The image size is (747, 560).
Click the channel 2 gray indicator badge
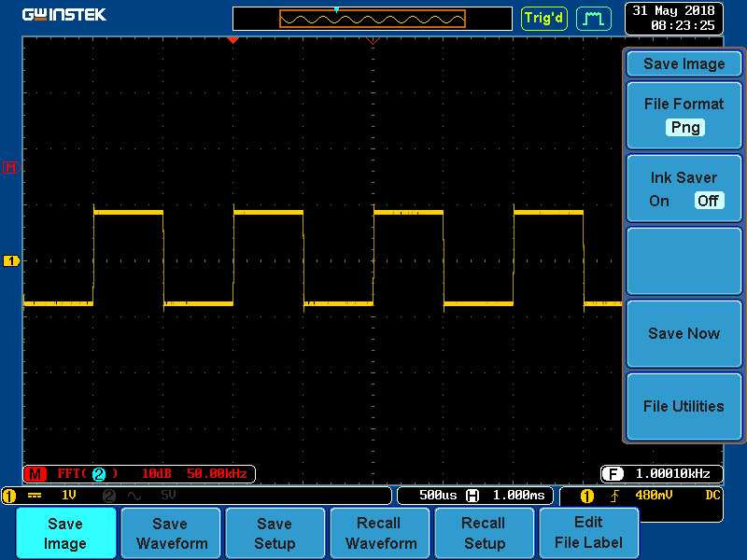[x=109, y=496]
